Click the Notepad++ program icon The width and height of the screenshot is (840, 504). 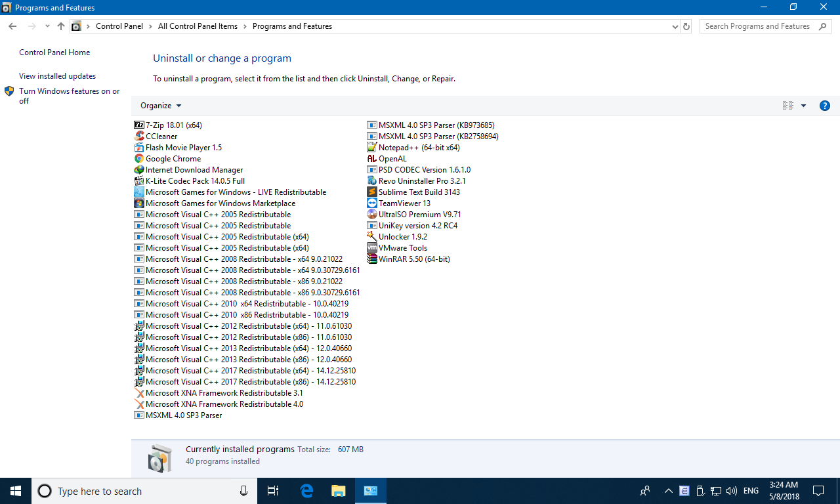click(x=372, y=147)
